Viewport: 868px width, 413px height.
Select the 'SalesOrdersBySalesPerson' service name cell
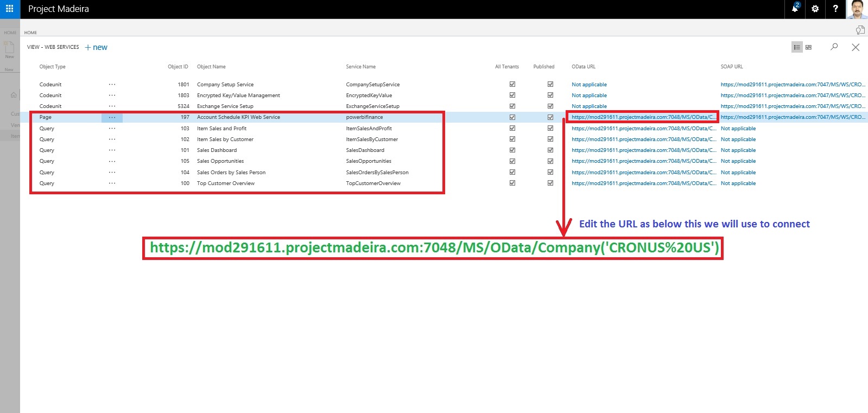377,173
